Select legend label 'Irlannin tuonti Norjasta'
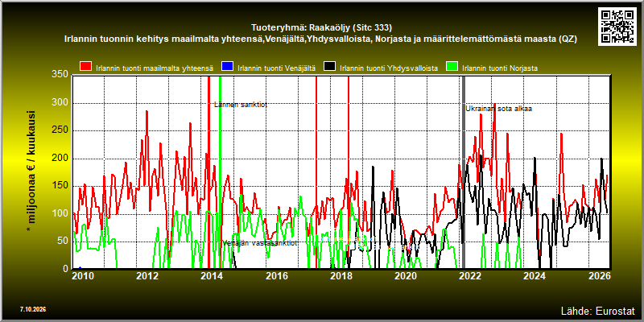644x322 pixels. coord(500,68)
